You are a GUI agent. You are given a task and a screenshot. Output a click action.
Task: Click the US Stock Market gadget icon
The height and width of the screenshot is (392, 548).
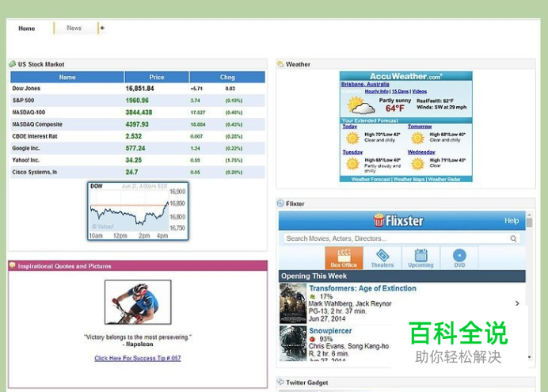point(13,64)
